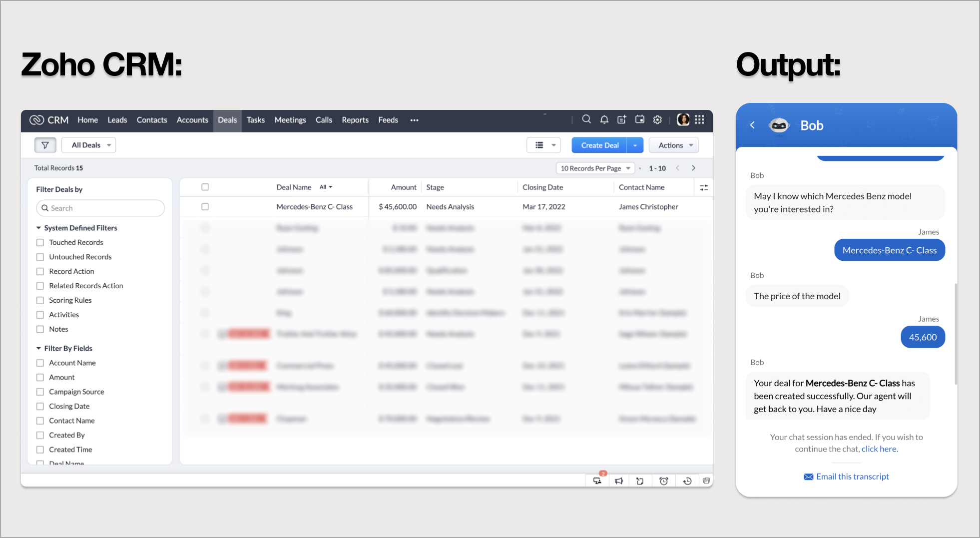
Task: Select the Deals tab
Action: [x=227, y=120]
